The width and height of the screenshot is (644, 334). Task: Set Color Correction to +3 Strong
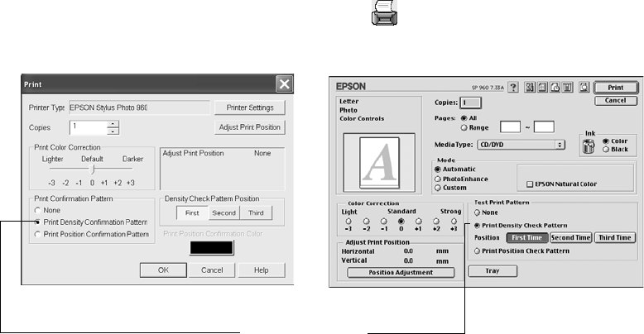pos(454,222)
